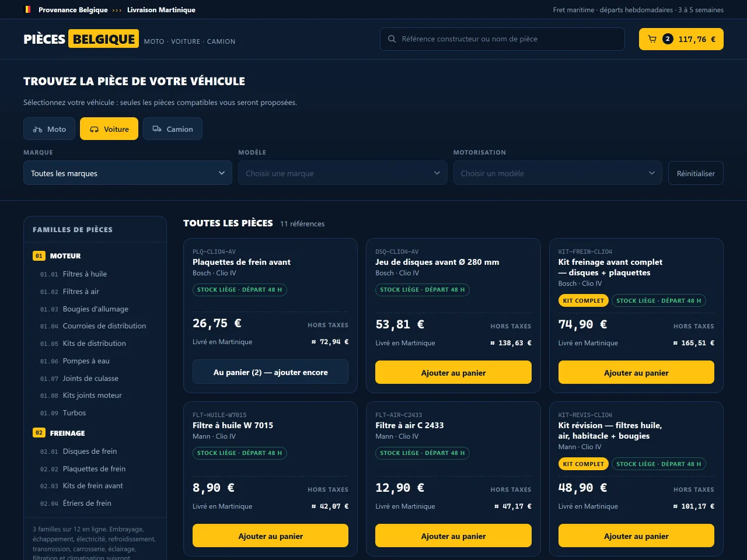Click the Belgian flag icon in top bar

[27, 9]
